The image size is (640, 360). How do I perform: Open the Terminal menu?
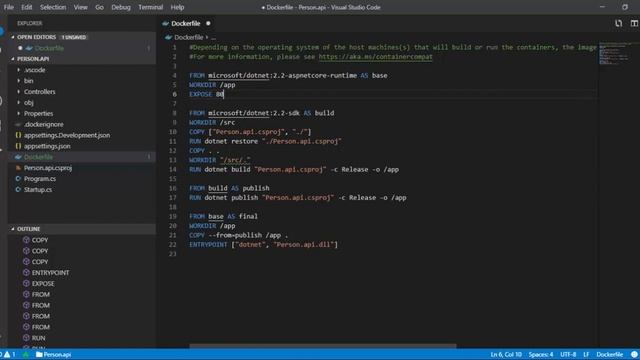150,7
